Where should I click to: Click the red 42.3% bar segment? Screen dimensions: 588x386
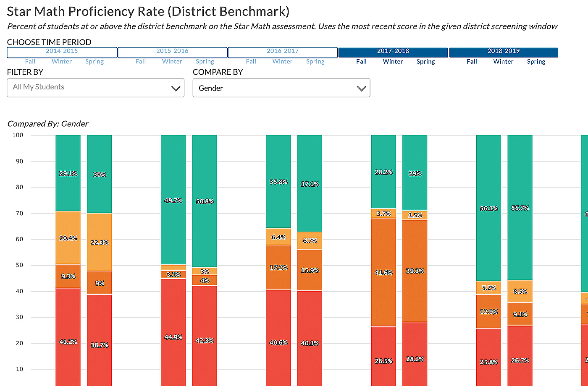pyautogui.click(x=205, y=336)
